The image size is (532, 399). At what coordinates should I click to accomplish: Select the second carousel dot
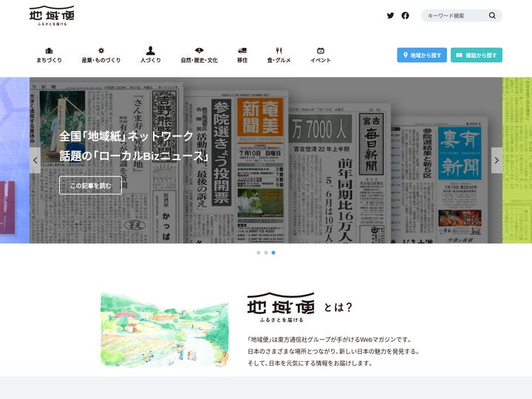click(266, 253)
